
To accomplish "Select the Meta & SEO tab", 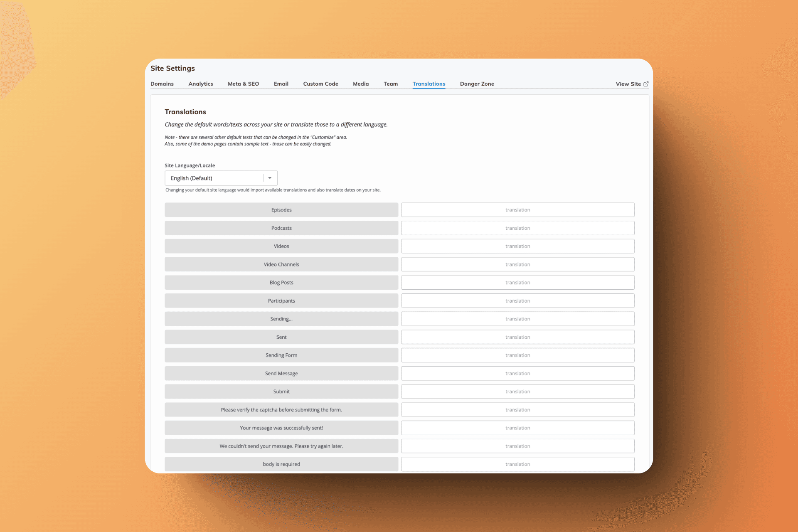I will 243,84.
